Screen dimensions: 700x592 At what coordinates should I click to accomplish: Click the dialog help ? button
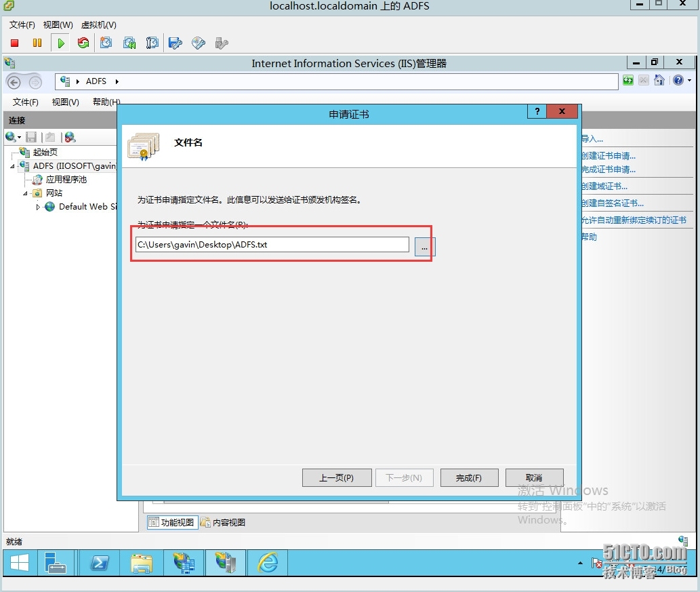pyautogui.click(x=537, y=111)
